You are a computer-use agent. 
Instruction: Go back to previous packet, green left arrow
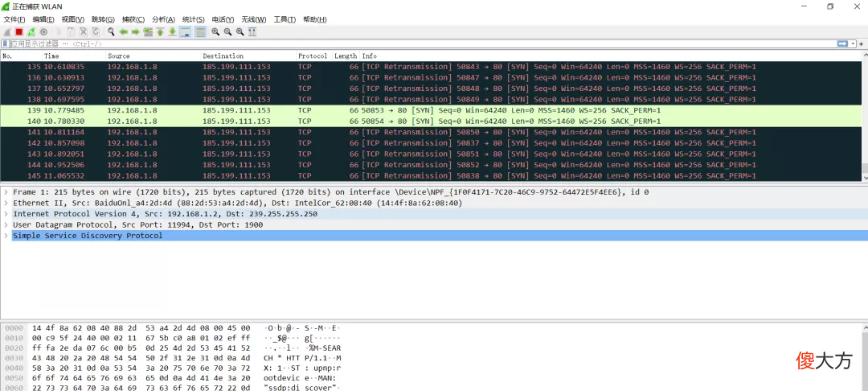[124, 32]
